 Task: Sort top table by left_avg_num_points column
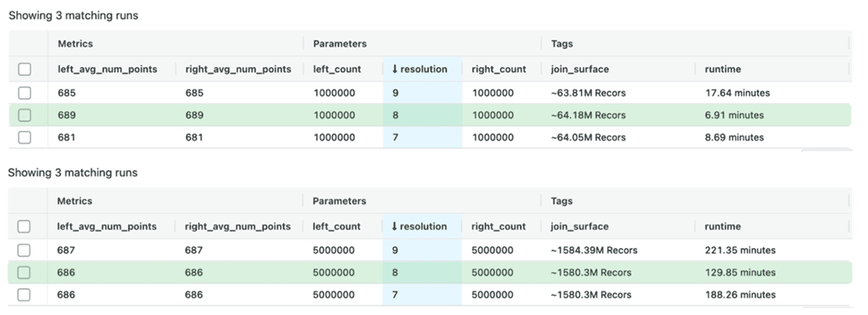[107, 69]
